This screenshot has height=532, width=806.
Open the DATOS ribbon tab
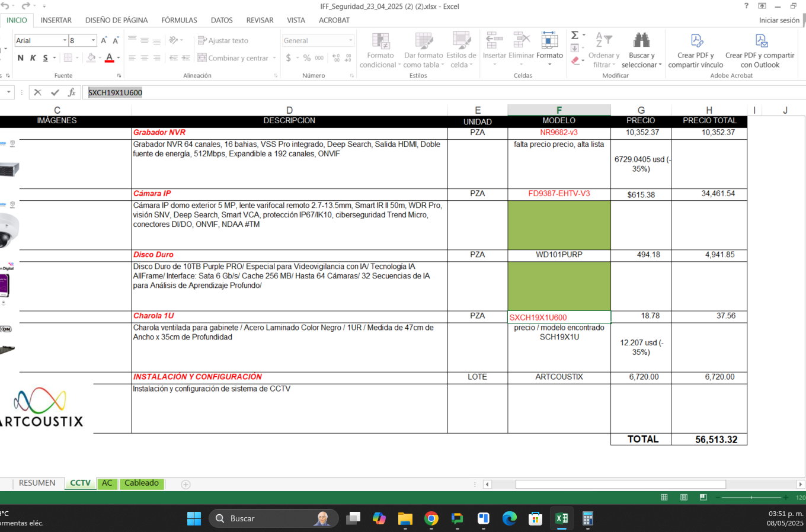(x=222, y=20)
